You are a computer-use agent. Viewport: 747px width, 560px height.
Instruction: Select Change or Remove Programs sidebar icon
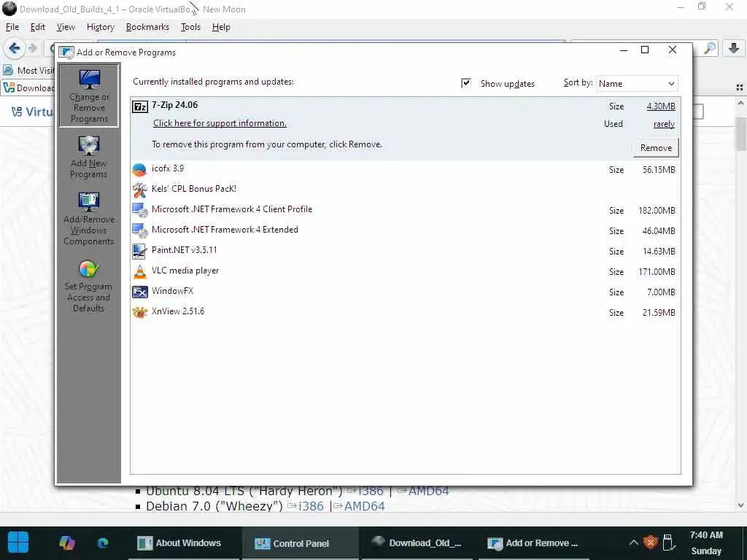pos(89,96)
